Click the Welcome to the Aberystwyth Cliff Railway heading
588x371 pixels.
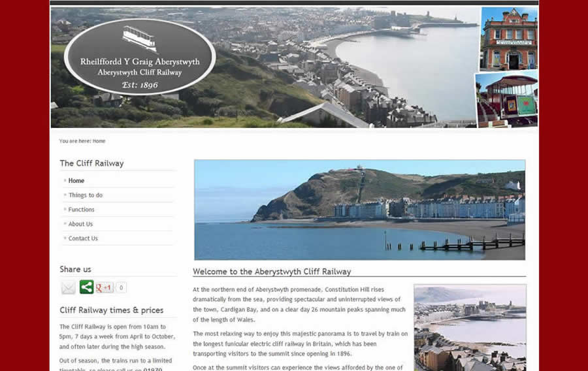point(272,272)
